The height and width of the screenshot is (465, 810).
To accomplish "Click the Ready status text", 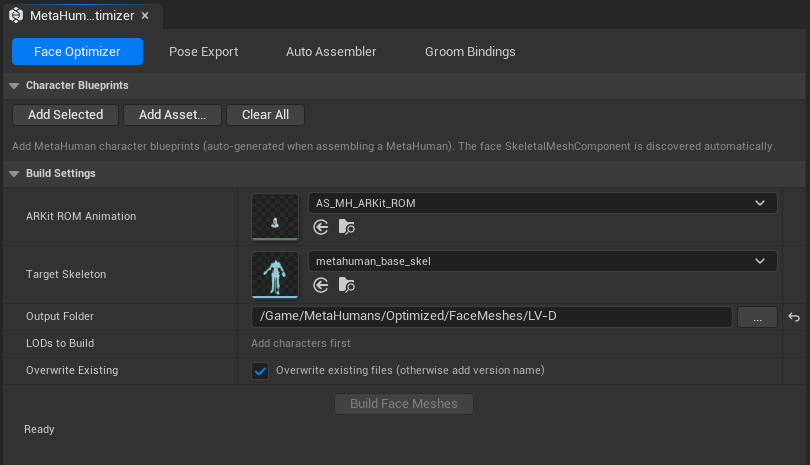I will [39, 429].
